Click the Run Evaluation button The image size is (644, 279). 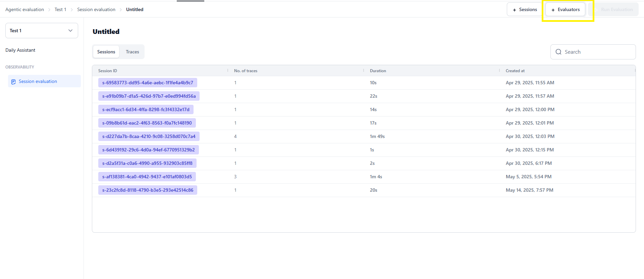click(x=613, y=9)
